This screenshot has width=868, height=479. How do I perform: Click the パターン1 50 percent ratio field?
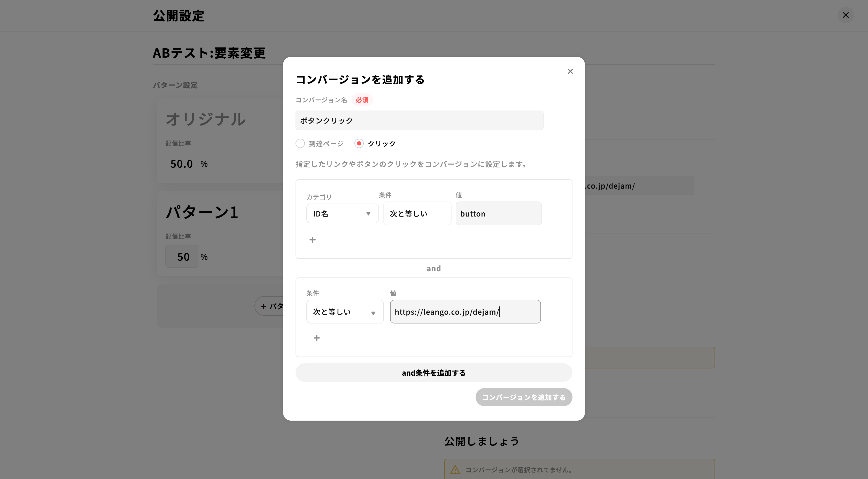tap(182, 257)
